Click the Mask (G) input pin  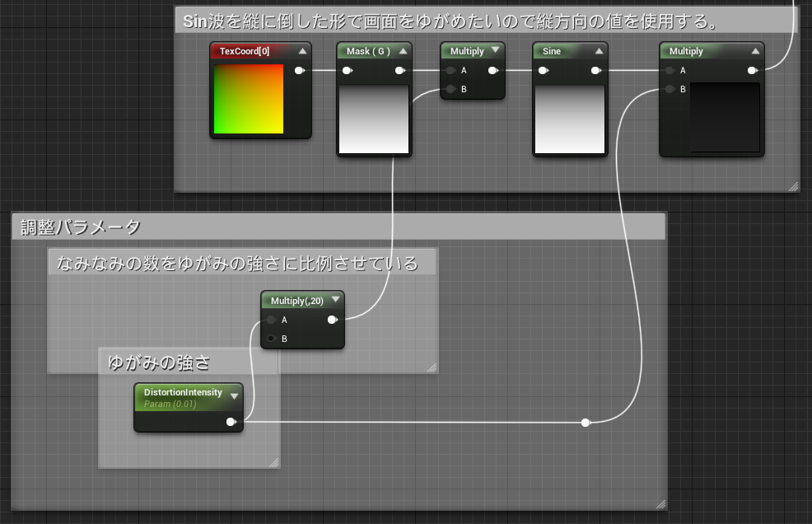(348, 71)
